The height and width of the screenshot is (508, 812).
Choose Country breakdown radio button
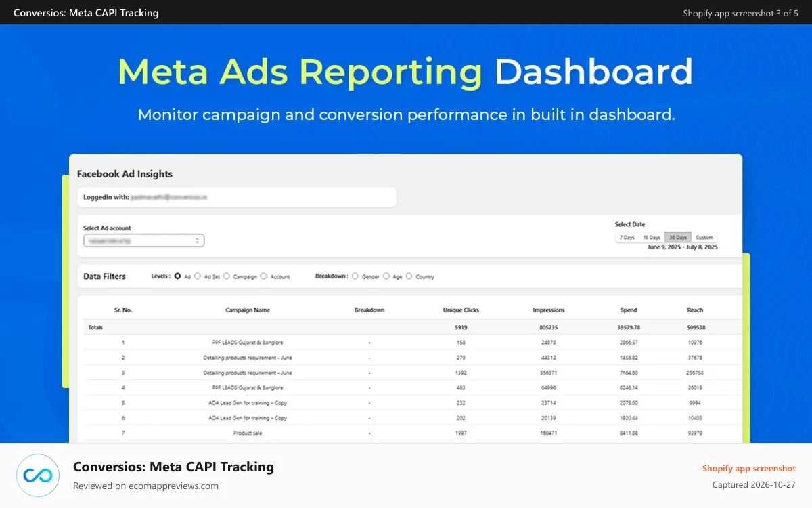pyautogui.click(x=409, y=276)
